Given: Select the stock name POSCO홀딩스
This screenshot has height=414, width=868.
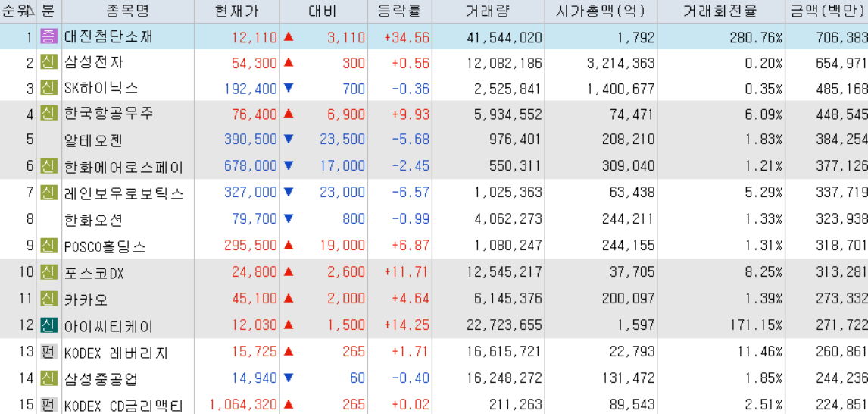Looking at the screenshot, I should pos(105,245).
